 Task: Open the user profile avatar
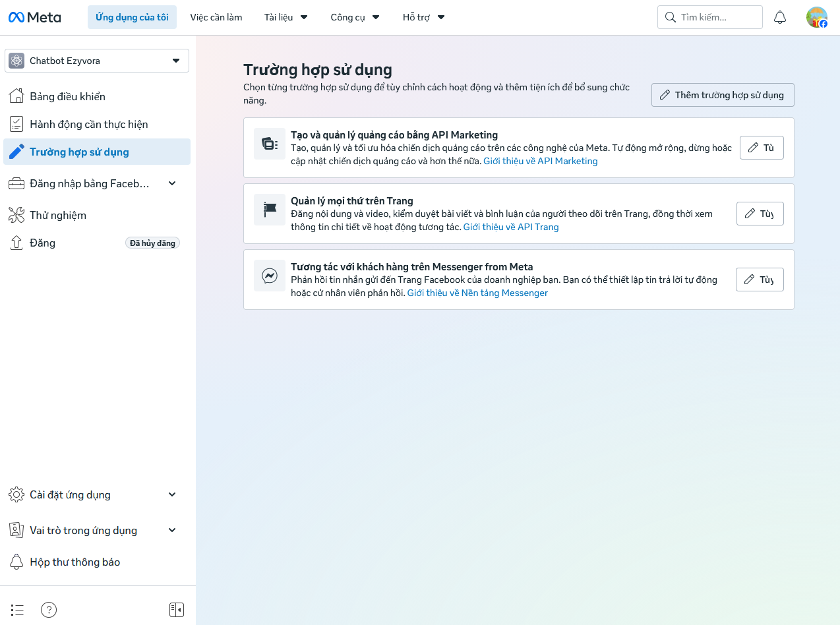tap(817, 17)
